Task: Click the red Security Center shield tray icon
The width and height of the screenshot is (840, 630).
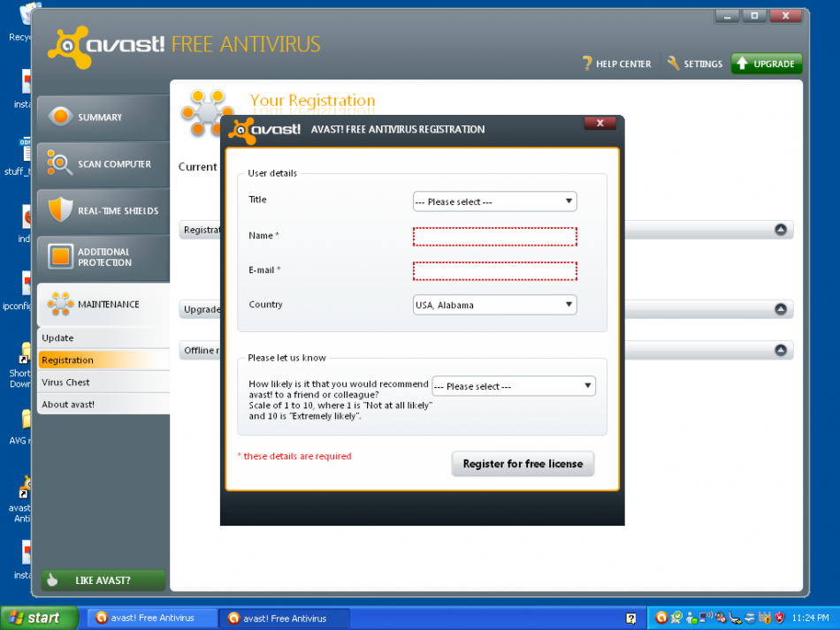Action: pos(780,619)
